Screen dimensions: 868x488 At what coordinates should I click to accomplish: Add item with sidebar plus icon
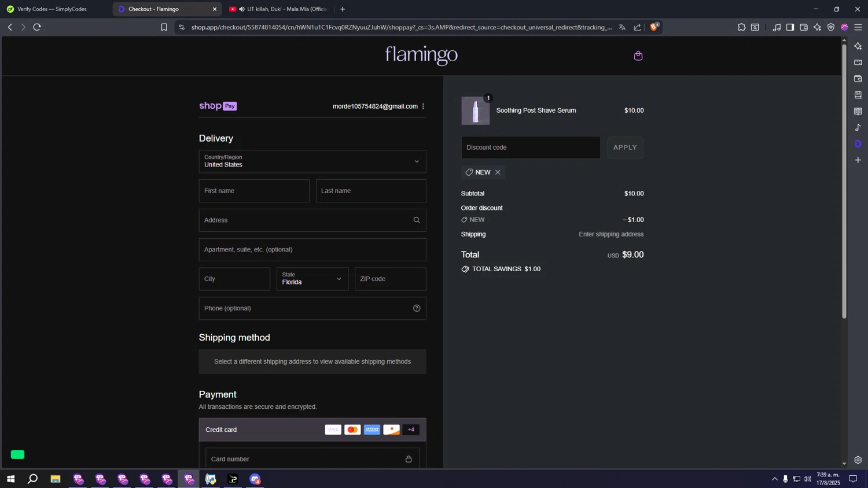858,160
